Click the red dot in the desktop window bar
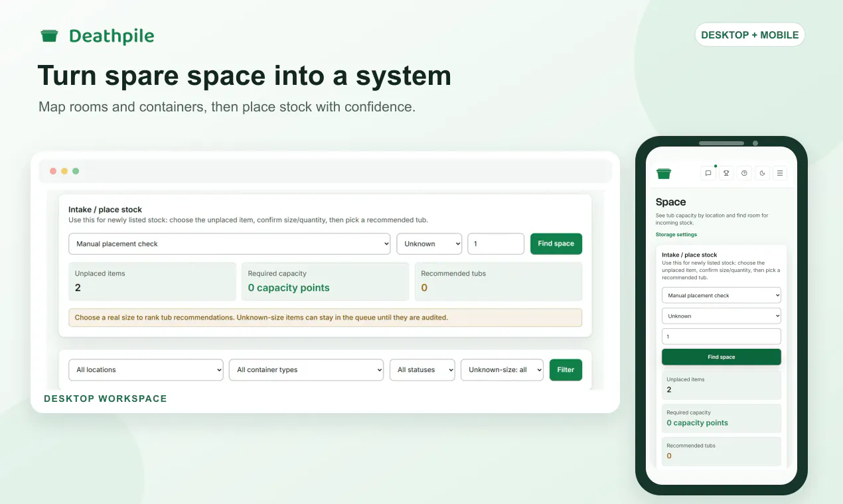This screenshot has height=504, width=843. 53,171
